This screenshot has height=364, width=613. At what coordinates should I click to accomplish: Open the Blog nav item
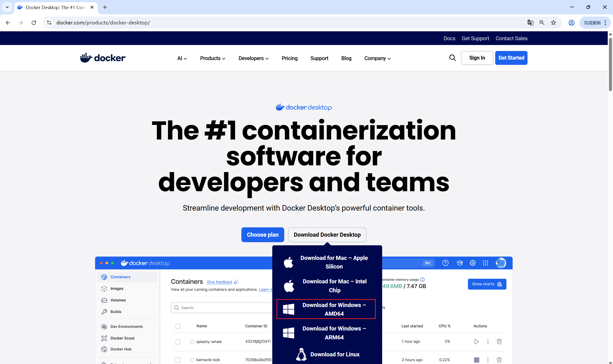click(346, 58)
